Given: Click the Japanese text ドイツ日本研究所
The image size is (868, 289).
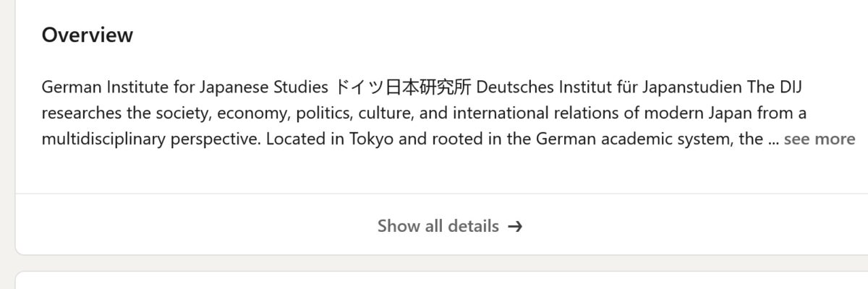Looking at the screenshot, I should point(403,88).
